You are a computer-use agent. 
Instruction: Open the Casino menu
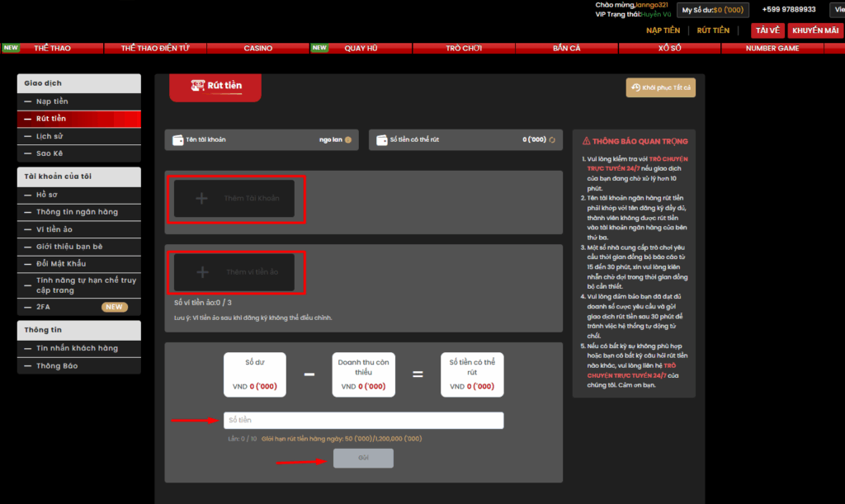pos(258,49)
